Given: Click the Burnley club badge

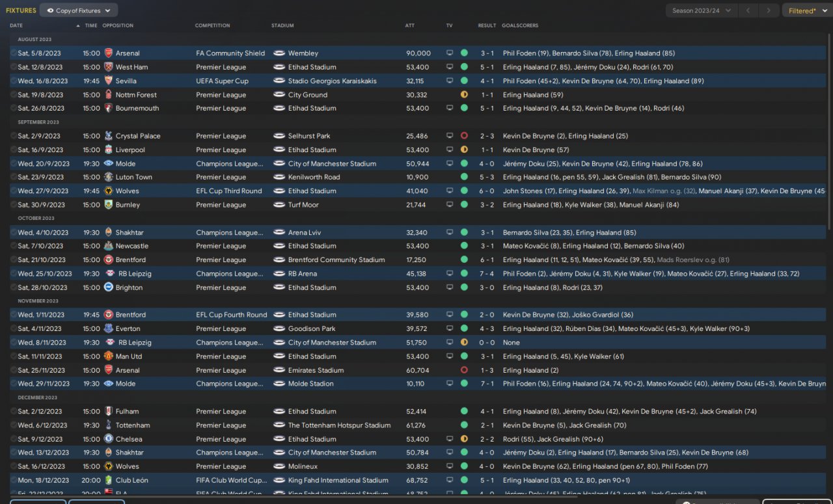Looking at the screenshot, I should 108,205.
